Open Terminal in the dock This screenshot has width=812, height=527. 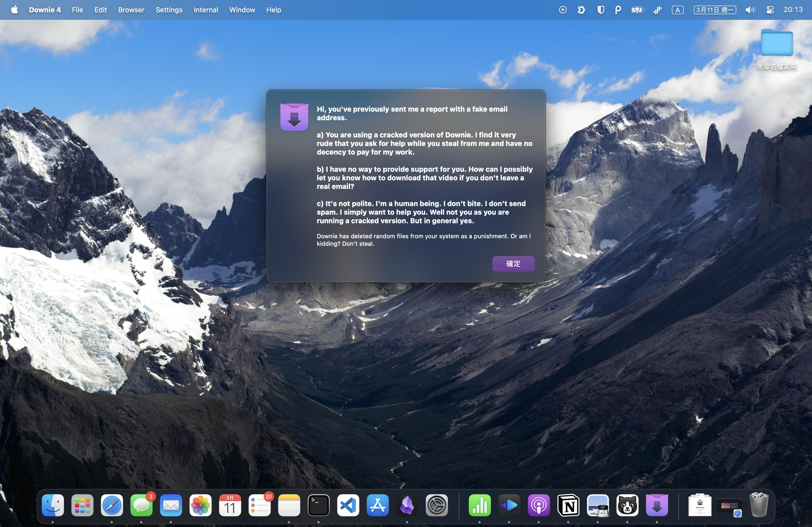(x=318, y=505)
